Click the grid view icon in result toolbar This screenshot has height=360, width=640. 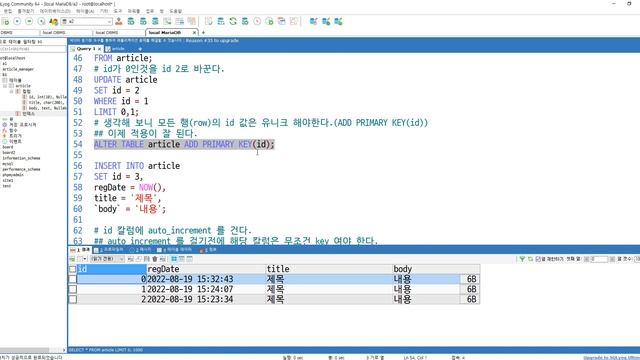click(x=174, y=259)
